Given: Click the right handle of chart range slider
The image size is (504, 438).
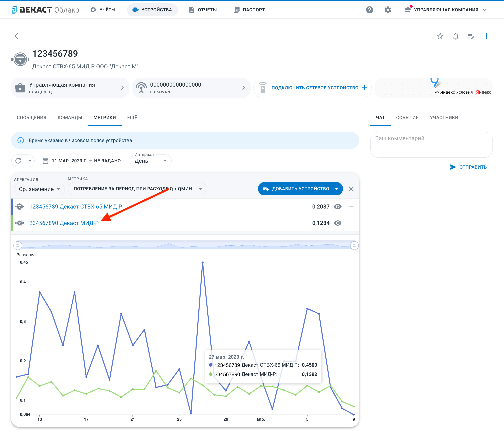Looking at the screenshot, I should click(x=354, y=246).
